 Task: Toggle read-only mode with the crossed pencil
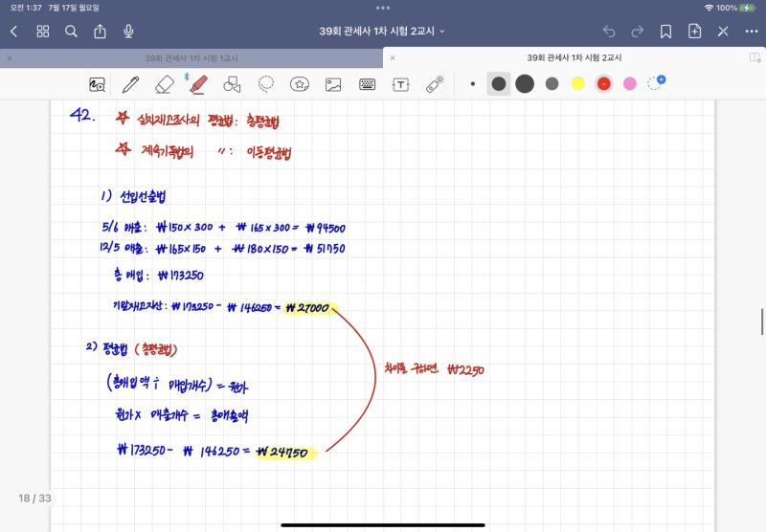[x=723, y=32]
